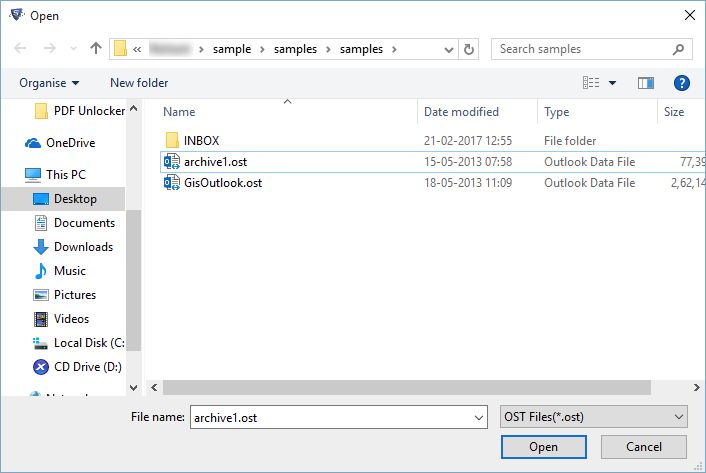The height and width of the screenshot is (473, 706).
Task: Click the Cancel button
Action: pos(644,447)
